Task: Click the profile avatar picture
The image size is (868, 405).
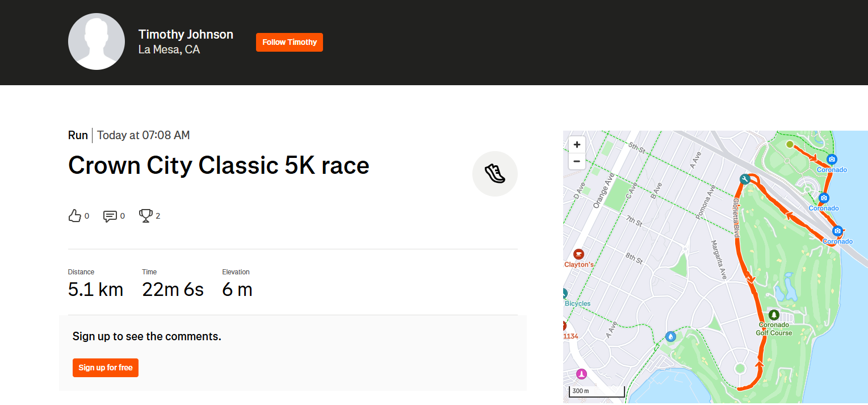Action: coord(97,41)
